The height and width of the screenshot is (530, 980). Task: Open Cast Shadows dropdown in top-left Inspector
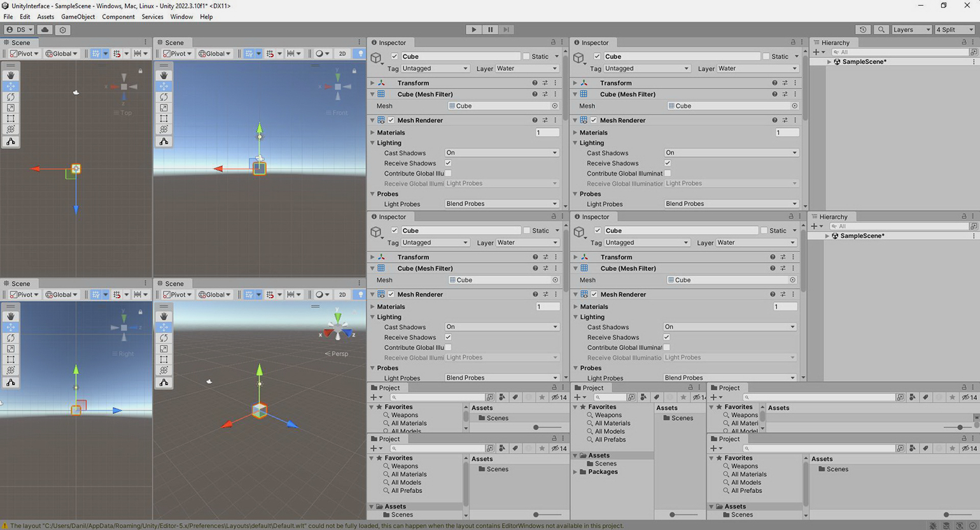click(501, 153)
